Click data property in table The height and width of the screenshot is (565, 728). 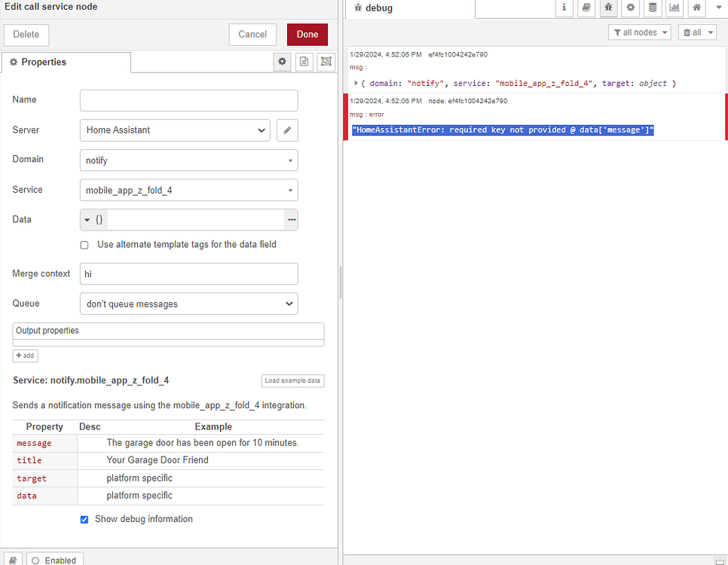pyautogui.click(x=26, y=496)
